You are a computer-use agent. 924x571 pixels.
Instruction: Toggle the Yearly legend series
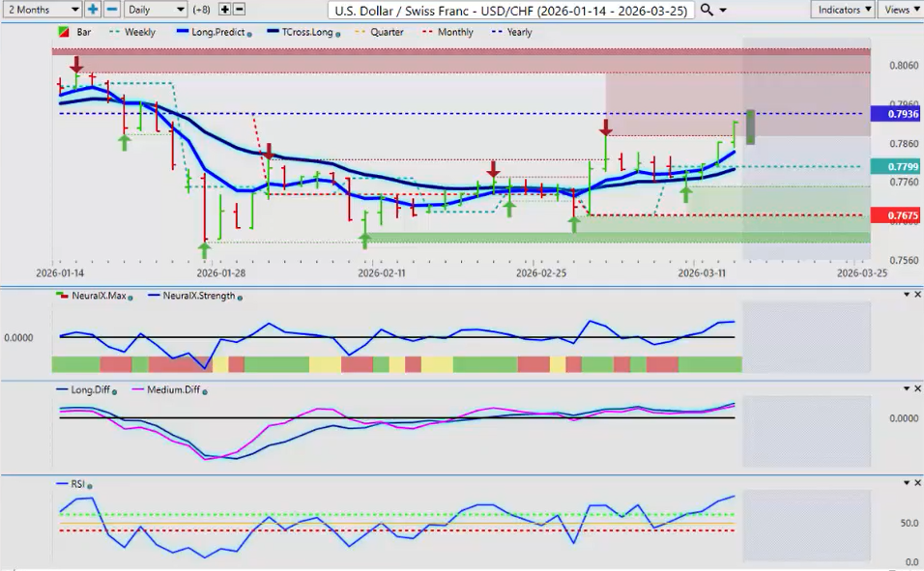coord(511,32)
